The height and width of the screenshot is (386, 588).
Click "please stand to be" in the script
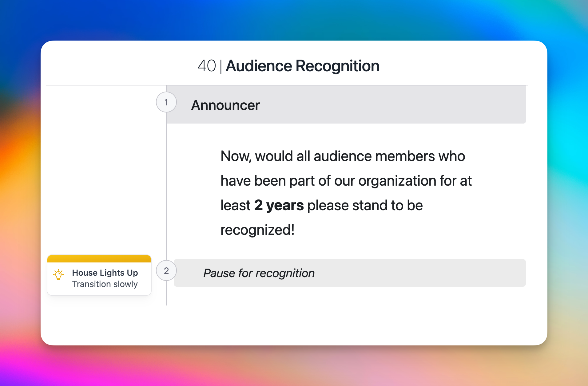tap(365, 206)
